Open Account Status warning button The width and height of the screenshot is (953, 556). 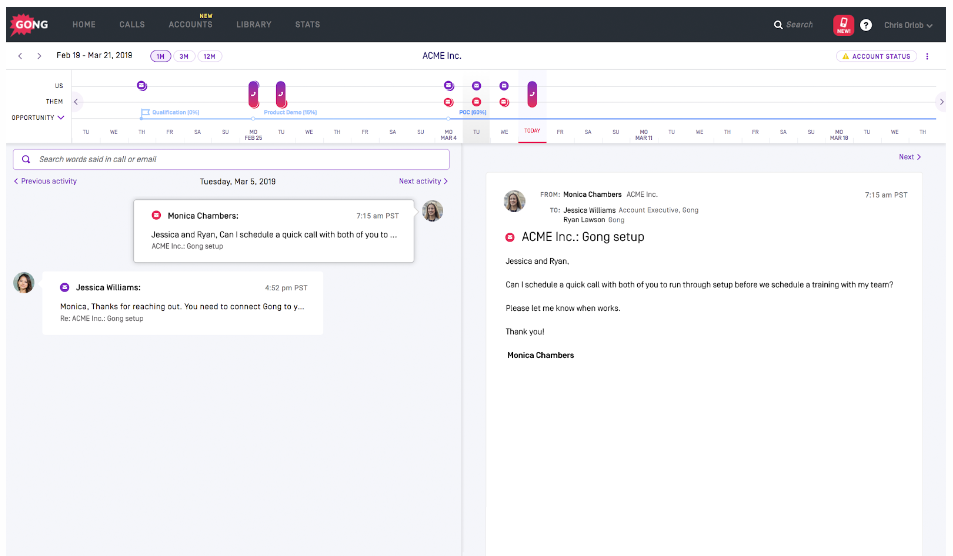click(x=876, y=57)
